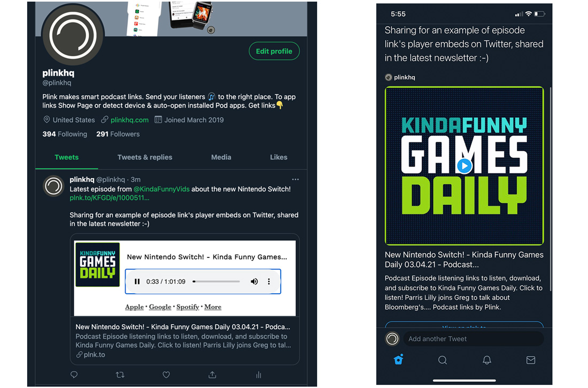The image size is (588, 388).
Task: Open the mobile search magnifier icon
Action: (443, 360)
